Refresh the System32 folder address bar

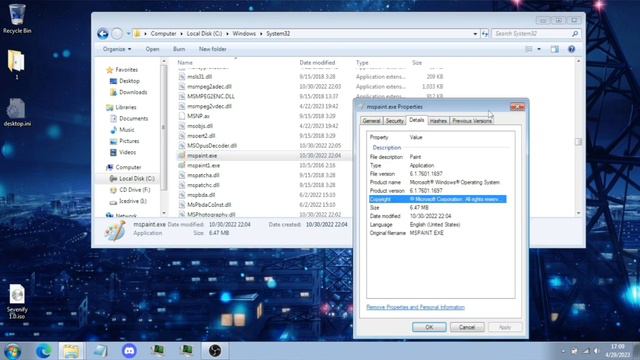[x=484, y=34]
